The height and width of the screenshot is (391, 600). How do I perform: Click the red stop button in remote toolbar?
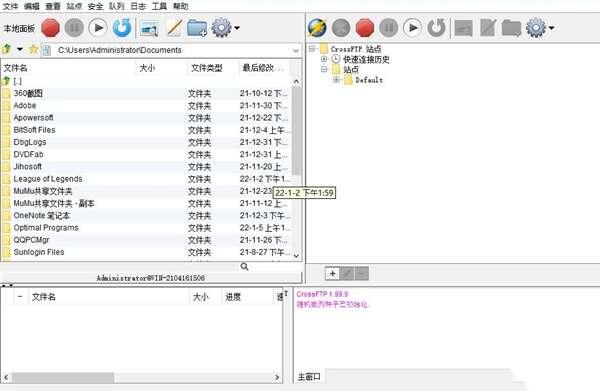[x=365, y=28]
